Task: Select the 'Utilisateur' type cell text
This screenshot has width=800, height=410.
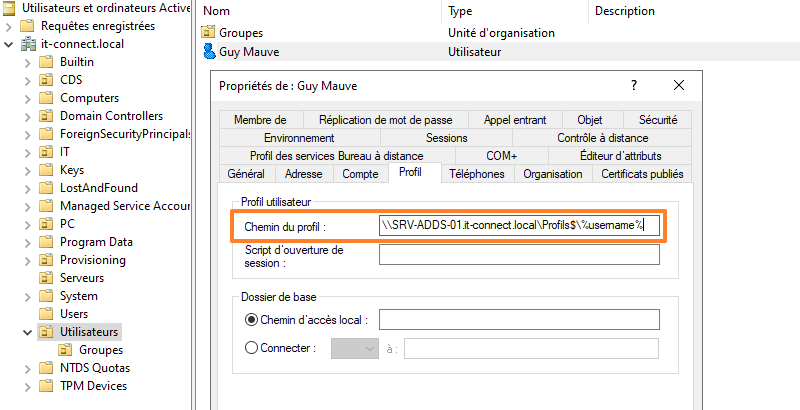Action: (x=474, y=52)
